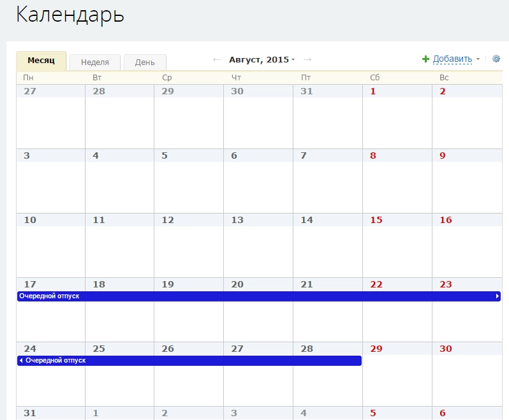Click the Добавить link
Image resolution: width=509 pixels, height=420 pixels.
[452, 59]
